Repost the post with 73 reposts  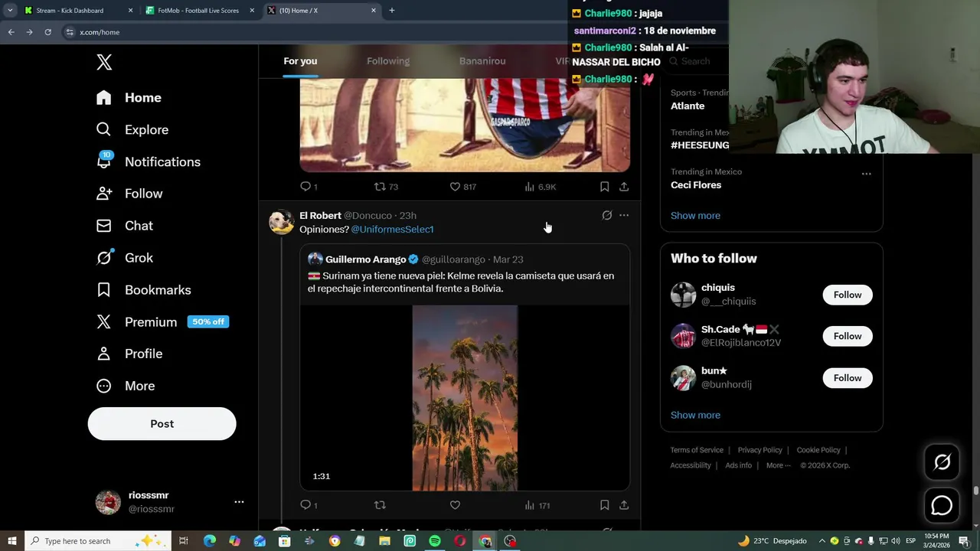tap(386, 187)
